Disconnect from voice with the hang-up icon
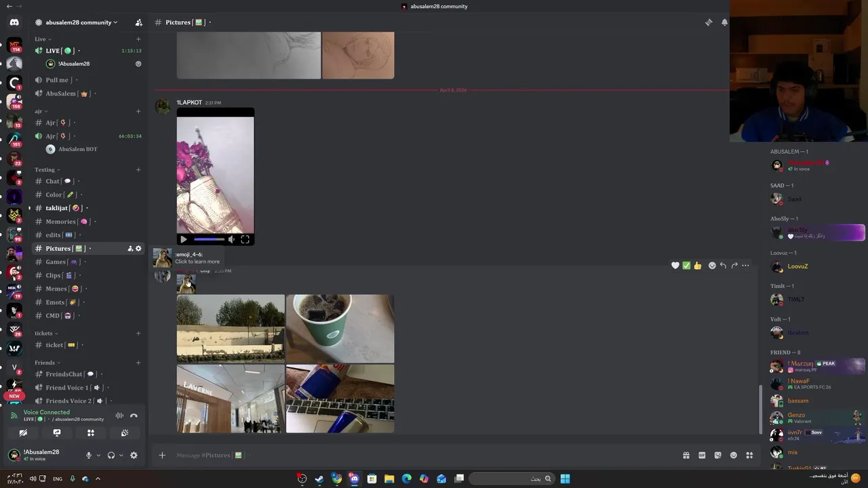 tap(134, 415)
